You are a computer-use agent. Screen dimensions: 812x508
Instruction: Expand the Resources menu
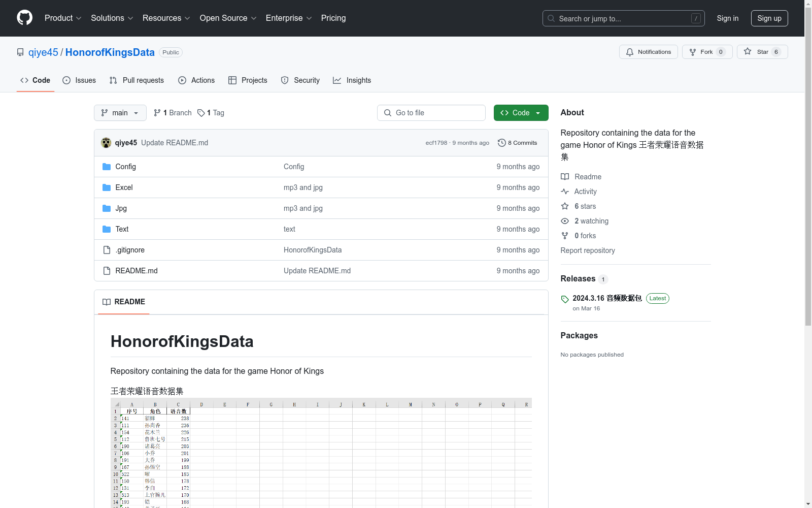point(166,18)
